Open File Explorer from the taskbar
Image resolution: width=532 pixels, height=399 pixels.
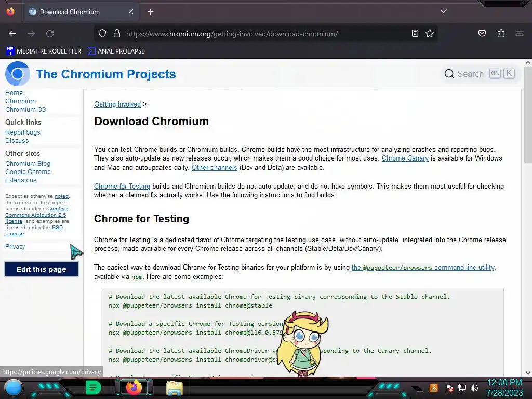175,388
